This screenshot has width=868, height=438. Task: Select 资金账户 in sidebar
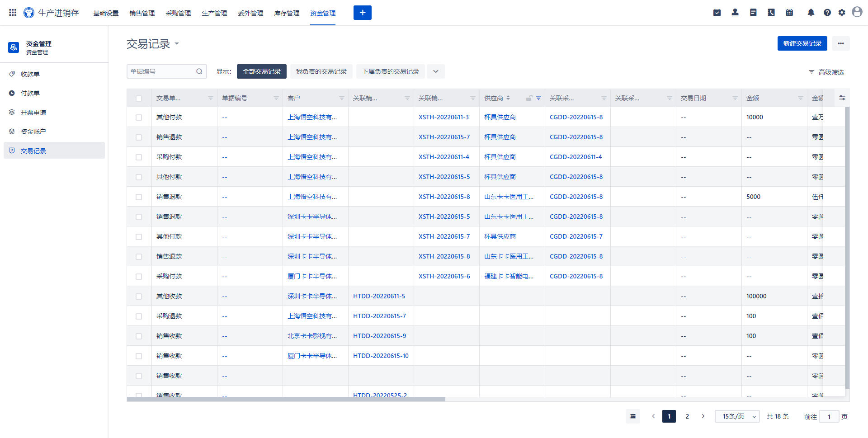54,132
